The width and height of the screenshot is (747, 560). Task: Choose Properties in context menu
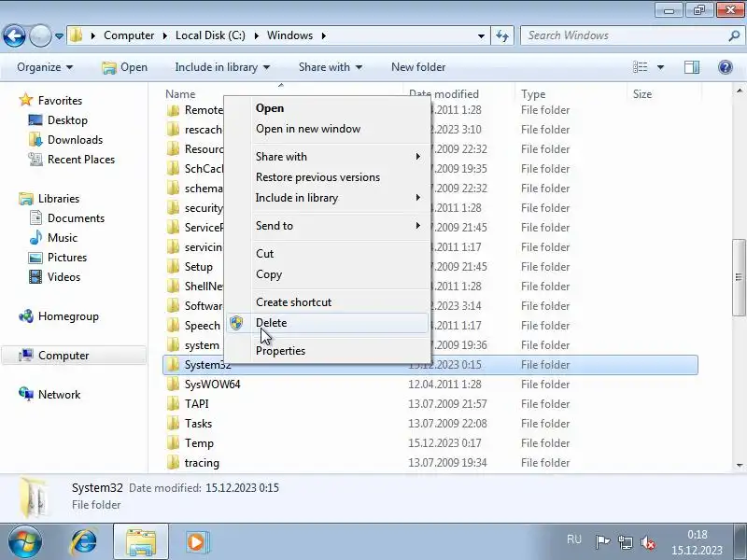coord(328,351)
